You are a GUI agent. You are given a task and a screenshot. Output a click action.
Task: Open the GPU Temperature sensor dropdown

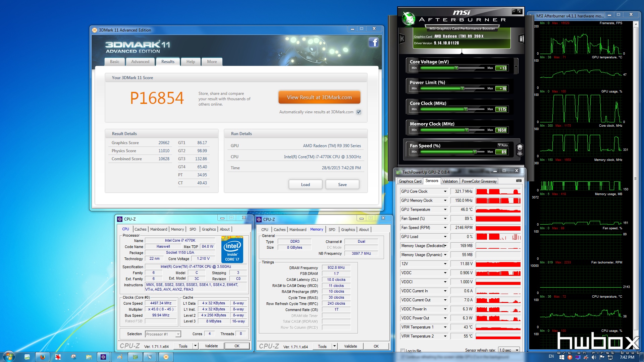[x=445, y=209]
